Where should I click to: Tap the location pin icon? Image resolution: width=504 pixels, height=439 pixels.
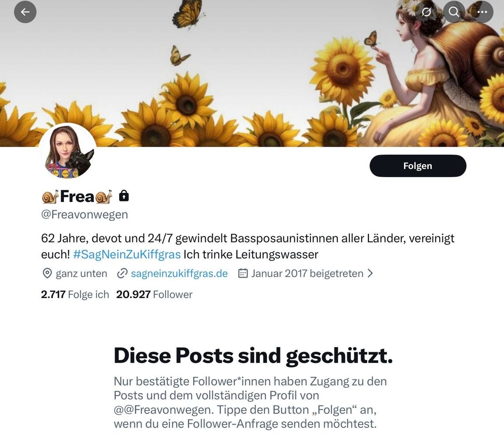pyautogui.click(x=47, y=273)
